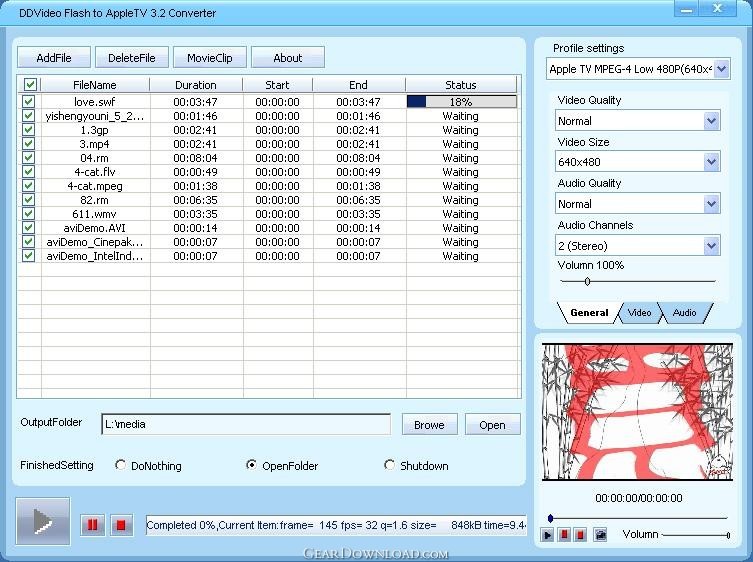
Task: Click the OutputFolder path field
Action: 246,424
